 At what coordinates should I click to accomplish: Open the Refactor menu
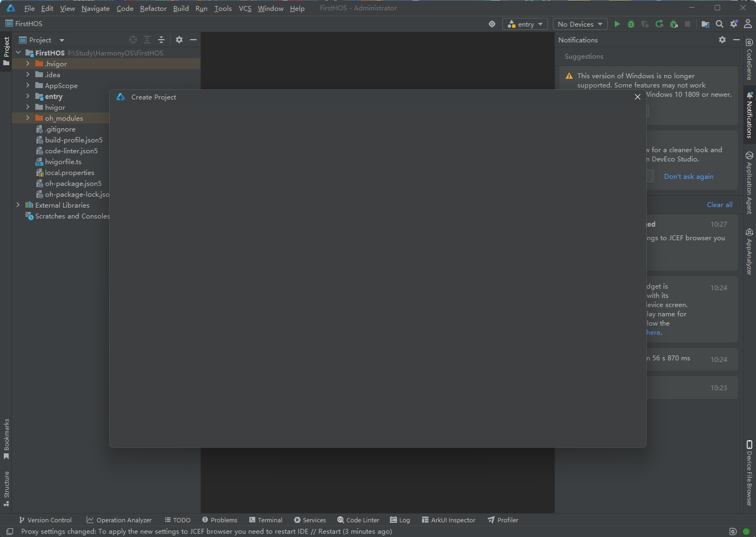tap(153, 8)
